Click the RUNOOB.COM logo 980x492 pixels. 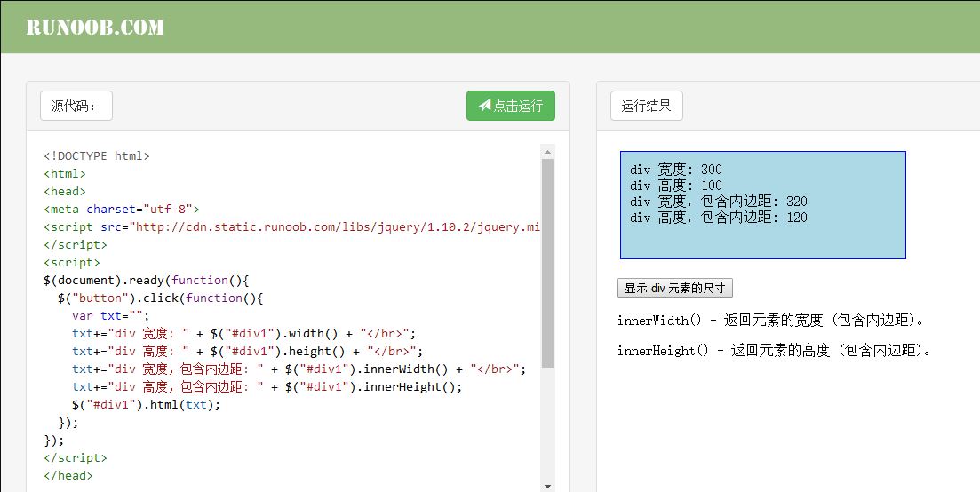point(95,28)
